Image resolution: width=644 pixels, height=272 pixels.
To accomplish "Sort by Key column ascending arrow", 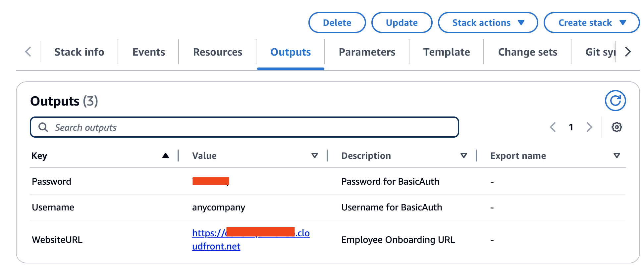I will (166, 156).
